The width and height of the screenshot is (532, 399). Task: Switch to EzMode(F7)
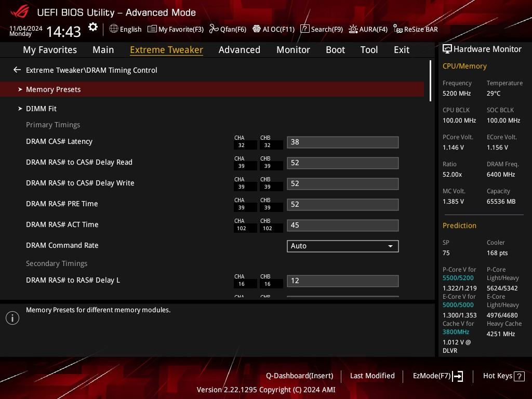[x=437, y=376]
